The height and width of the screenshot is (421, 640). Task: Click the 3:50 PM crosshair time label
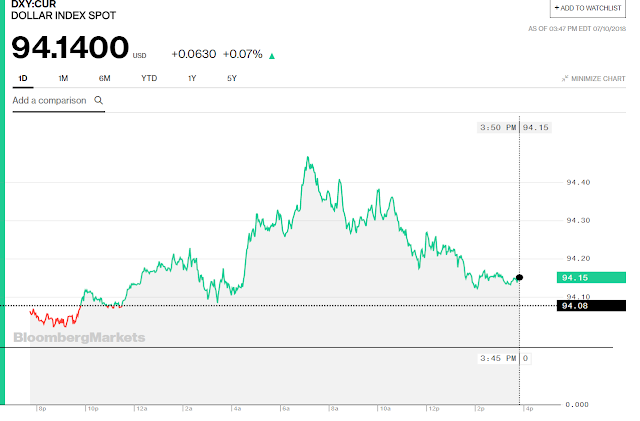coord(496,127)
